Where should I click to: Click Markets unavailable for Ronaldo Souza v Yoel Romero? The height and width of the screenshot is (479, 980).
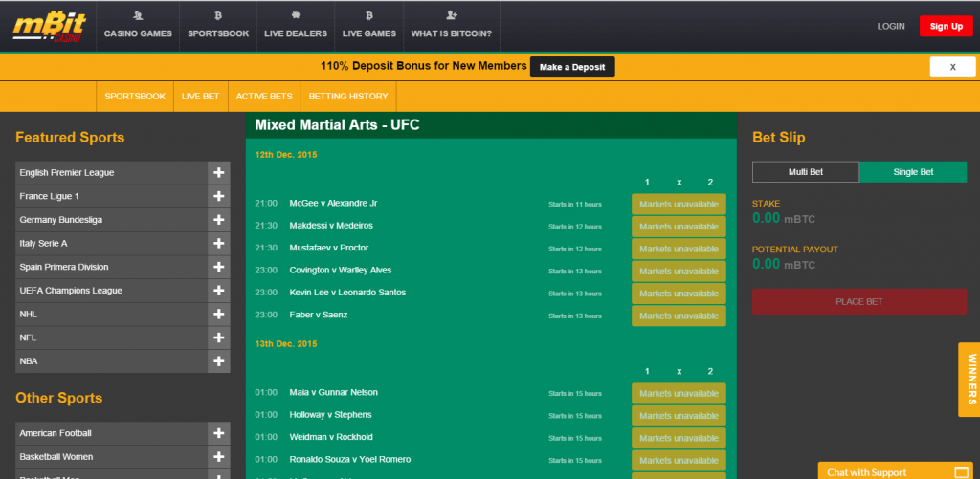click(679, 460)
